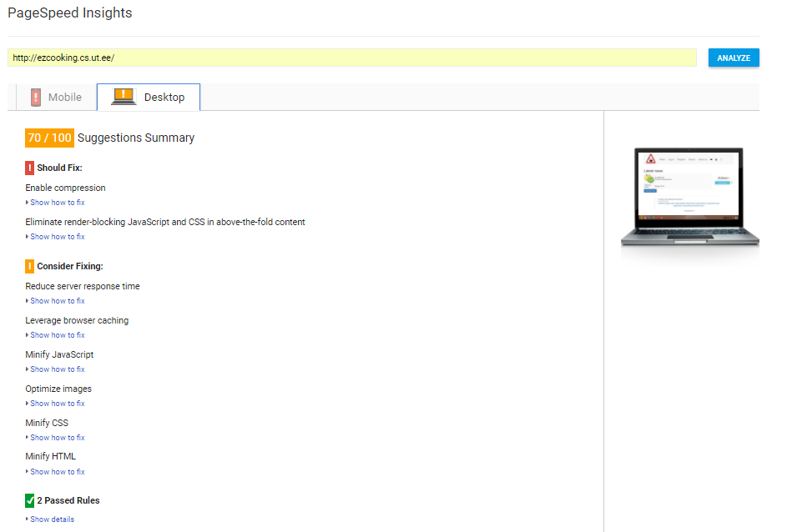Expand Show how to fix under Optimize images
This screenshot has width=792, height=532.
(x=57, y=404)
